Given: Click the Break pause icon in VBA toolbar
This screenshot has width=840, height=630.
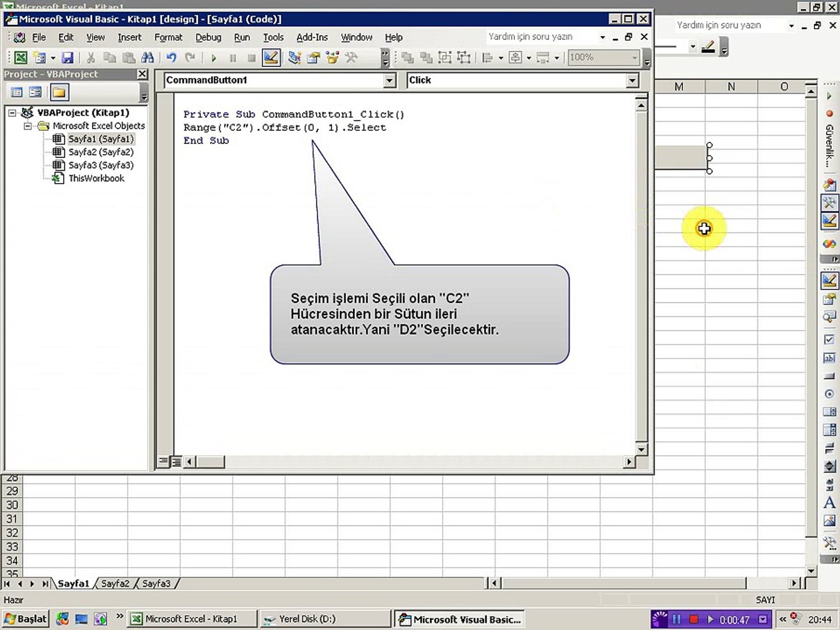Looking at the screenshot, I should pos(233,58).
